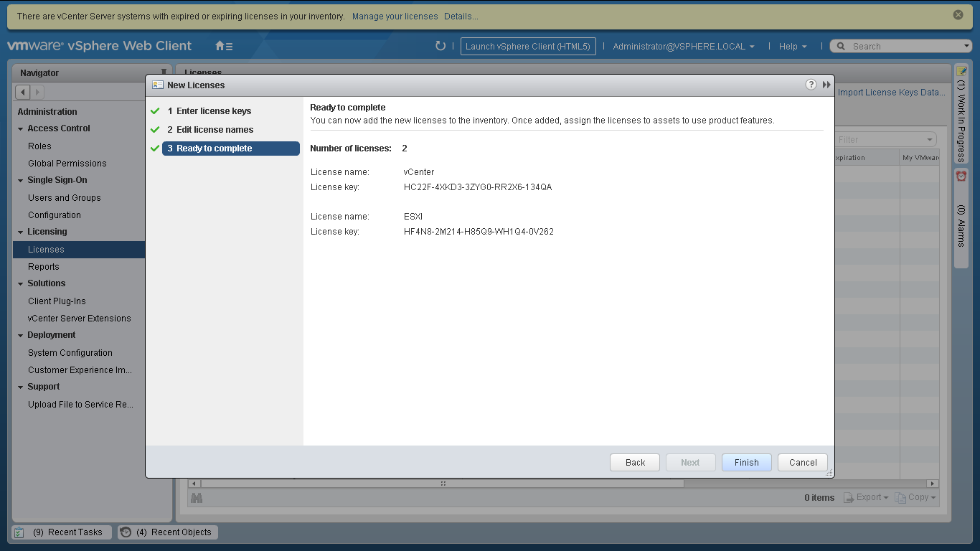The height and width of the screenshot is (551, 980).
Task: Expand the Help dropdown menu
Action: point(793,46)
